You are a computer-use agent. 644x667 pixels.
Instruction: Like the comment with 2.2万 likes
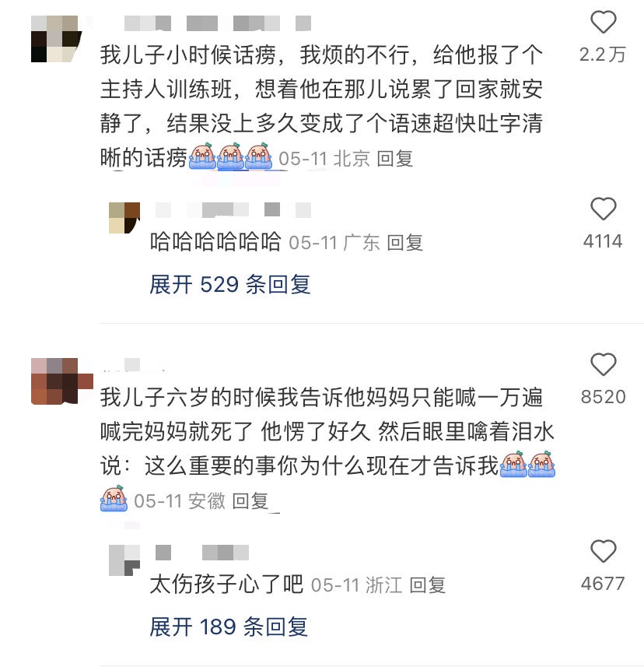tap(604, 22)
